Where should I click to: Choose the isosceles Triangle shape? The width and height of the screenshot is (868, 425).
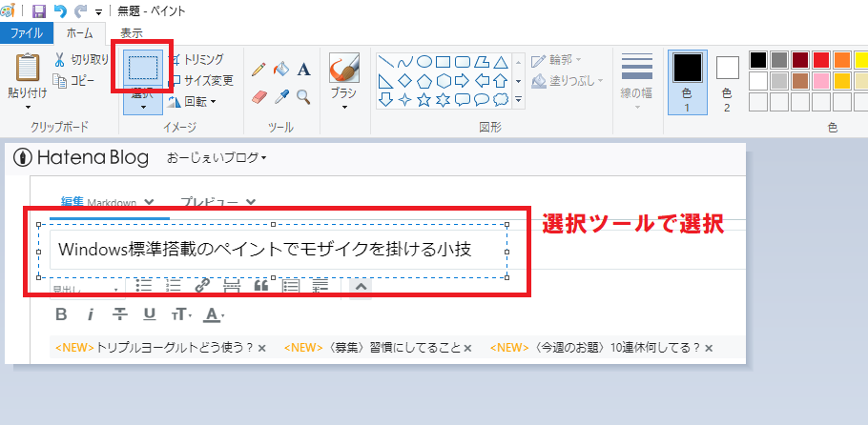(x=501, y=62)
